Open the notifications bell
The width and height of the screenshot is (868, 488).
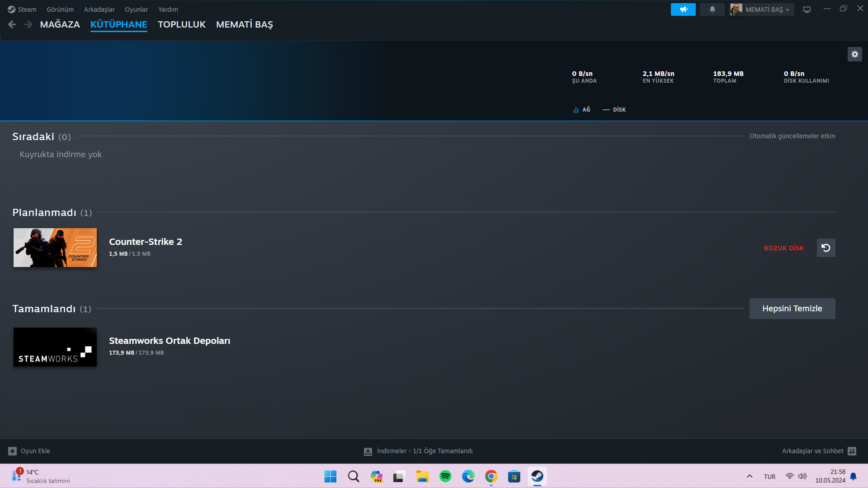(x=712, y=9)
